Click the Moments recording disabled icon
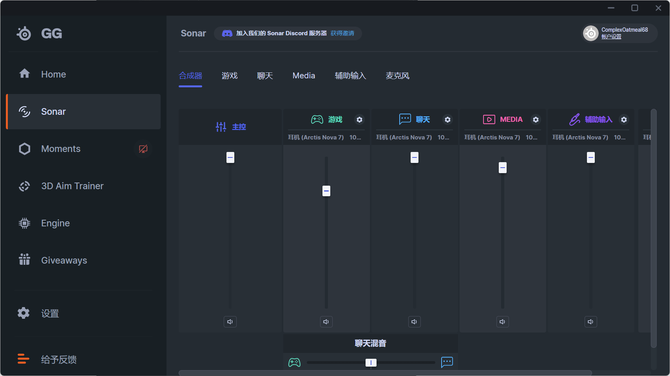The image size is (670, 376). pos(143,149)
